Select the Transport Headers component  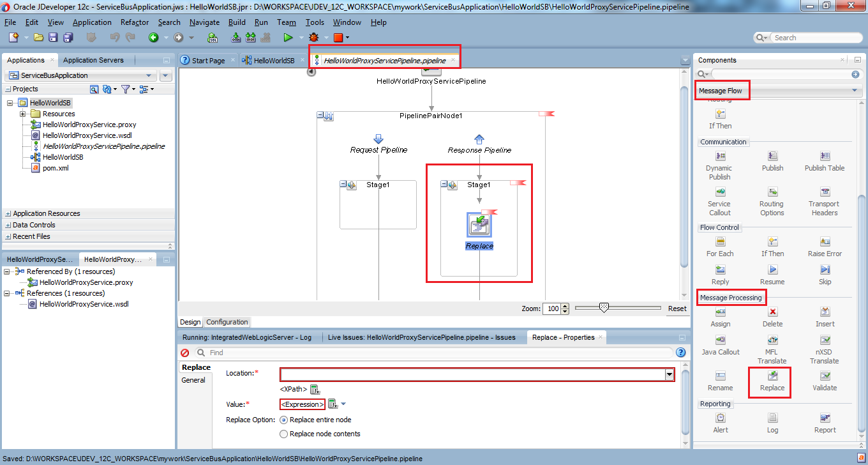(825, 201)
